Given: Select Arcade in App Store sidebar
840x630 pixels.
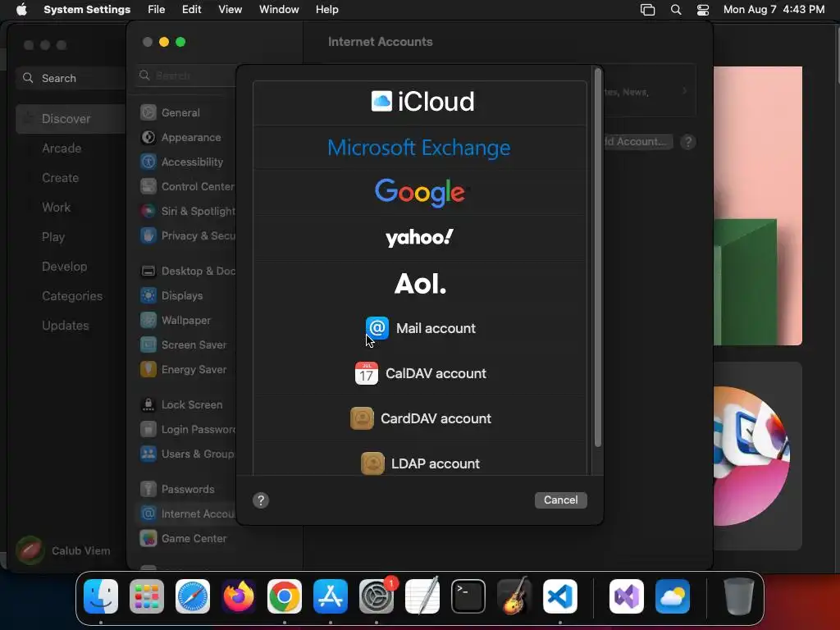Looking at the screenshot, I should 62,148.
